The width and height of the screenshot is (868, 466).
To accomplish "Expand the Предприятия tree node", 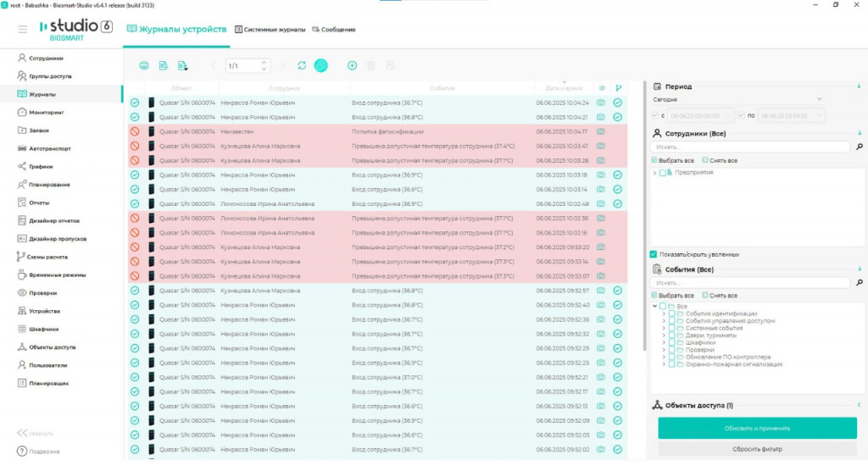I will [x=655, y=173].
